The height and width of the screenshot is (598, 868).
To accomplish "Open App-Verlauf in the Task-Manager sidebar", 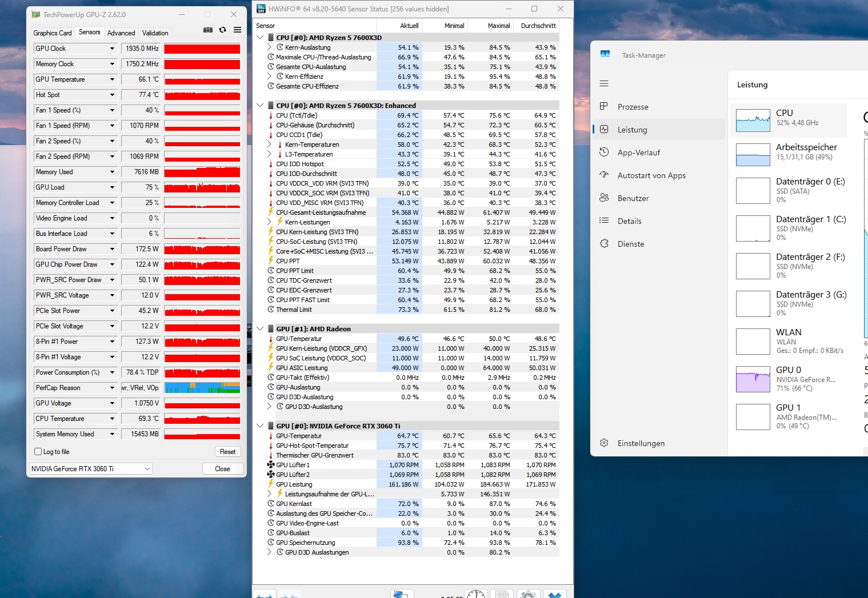I will [604, 152].
